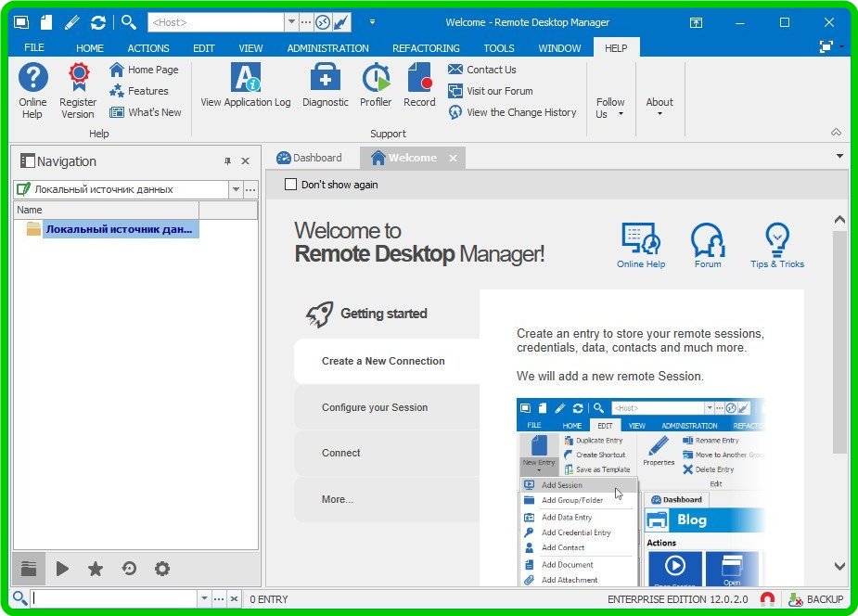Expand the Host quick connect dropdown
858x616 pixels.
[x=291, y=22]
